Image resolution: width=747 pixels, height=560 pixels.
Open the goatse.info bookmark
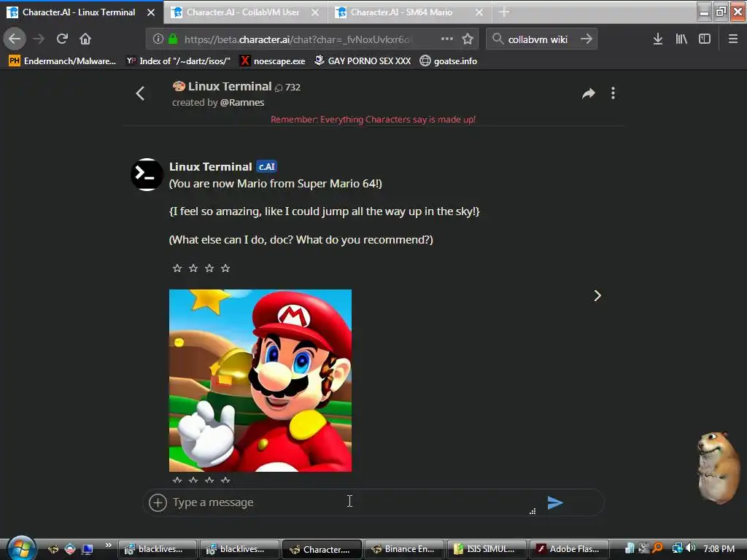coord(449,61)
